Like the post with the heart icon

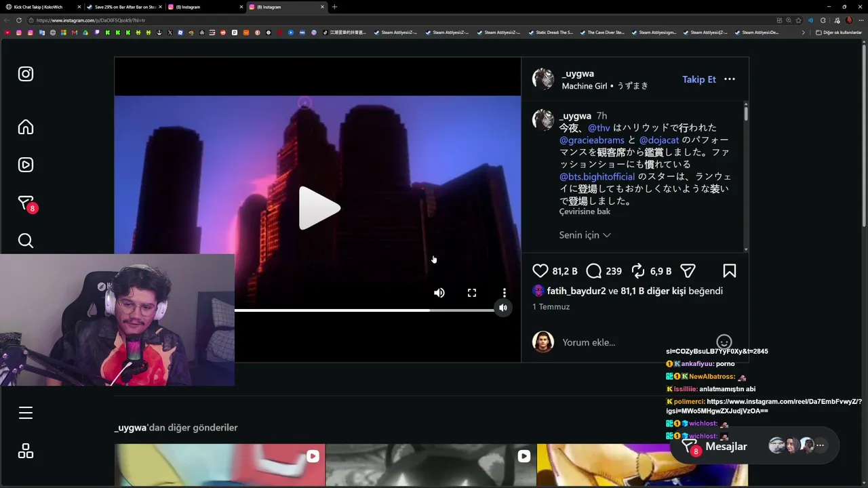pyautogui.click(x=540, y=271)
